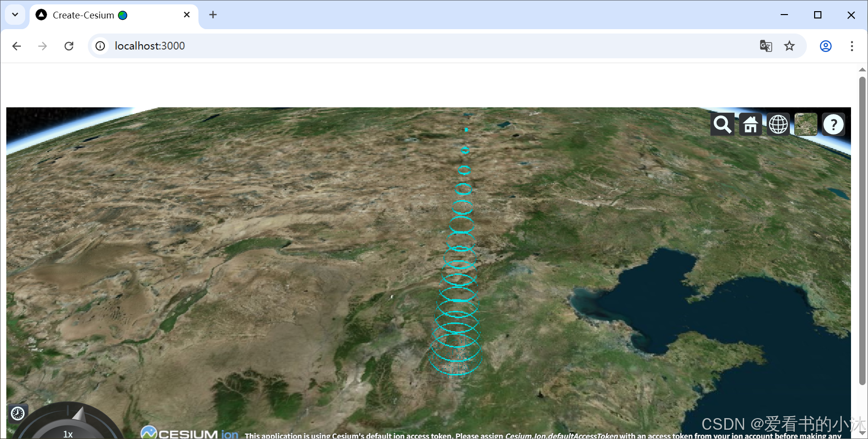The width and height of the screenshot is (868, 439).
Task: Click the Cesium ion logo link
Action: click(190, 433)
